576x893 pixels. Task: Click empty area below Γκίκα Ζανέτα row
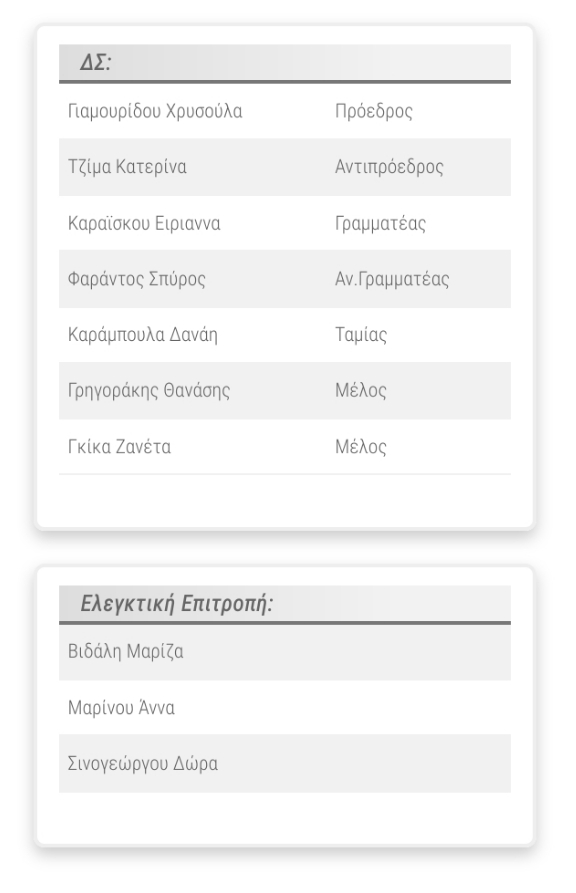click(284, 500)
